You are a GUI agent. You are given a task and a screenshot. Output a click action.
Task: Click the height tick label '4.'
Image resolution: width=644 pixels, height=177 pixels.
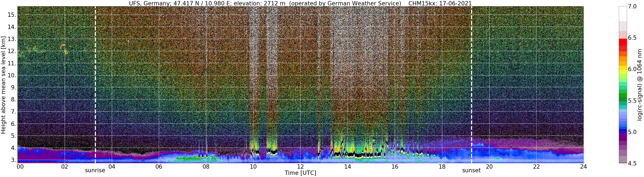(x=13, y=148)
